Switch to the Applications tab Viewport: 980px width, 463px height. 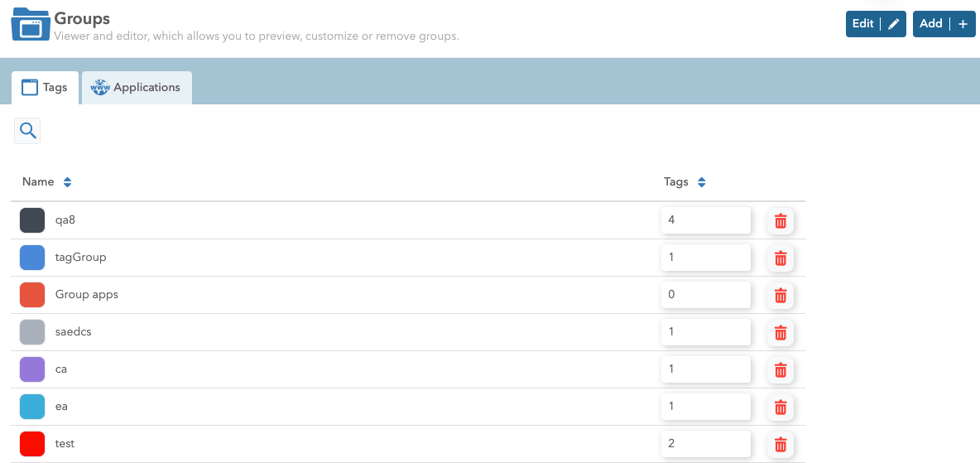click(137, 88)
